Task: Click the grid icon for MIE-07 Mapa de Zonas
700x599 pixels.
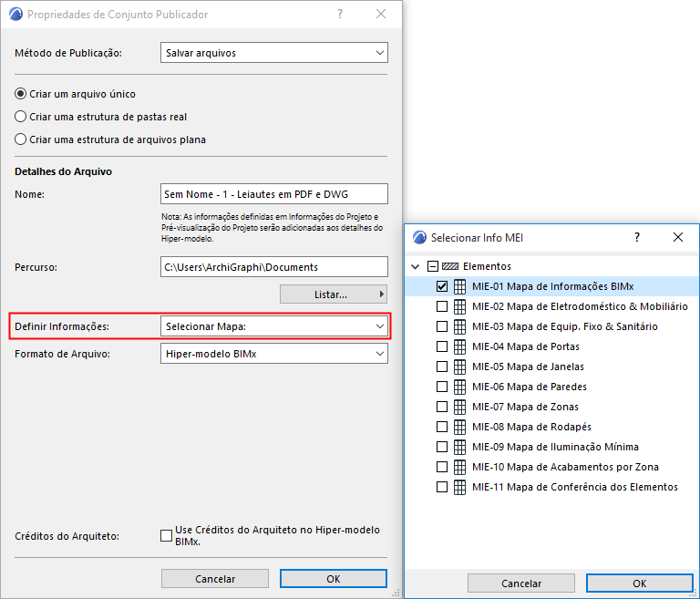Action: pos(459,407)
